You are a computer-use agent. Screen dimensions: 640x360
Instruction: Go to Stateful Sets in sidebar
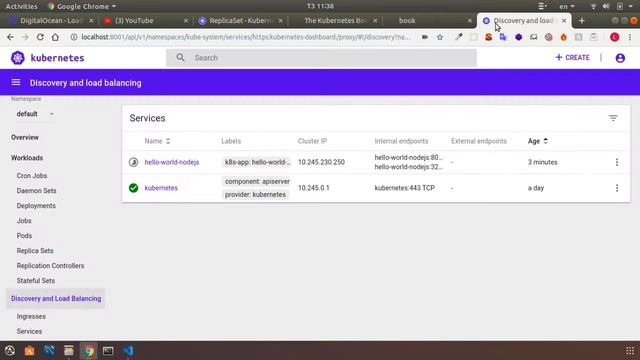(x=36, y=281)
